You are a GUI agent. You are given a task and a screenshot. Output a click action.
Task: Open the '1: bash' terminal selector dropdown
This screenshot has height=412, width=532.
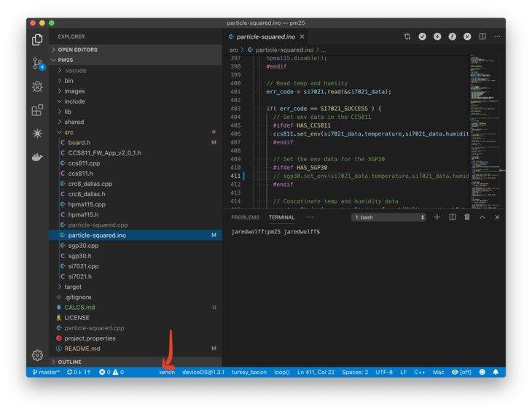[x=388, y=217]
